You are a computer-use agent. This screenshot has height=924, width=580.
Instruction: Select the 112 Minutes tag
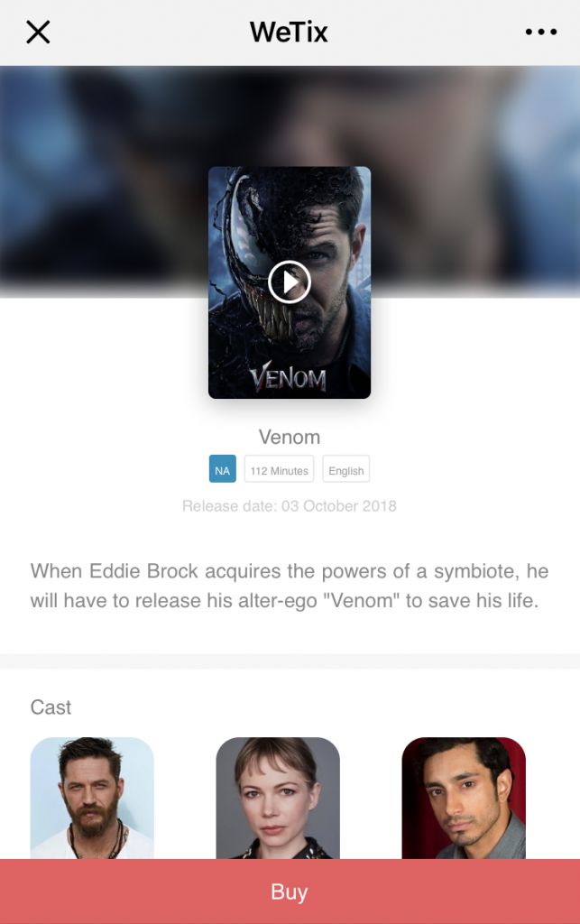(279, 469)
